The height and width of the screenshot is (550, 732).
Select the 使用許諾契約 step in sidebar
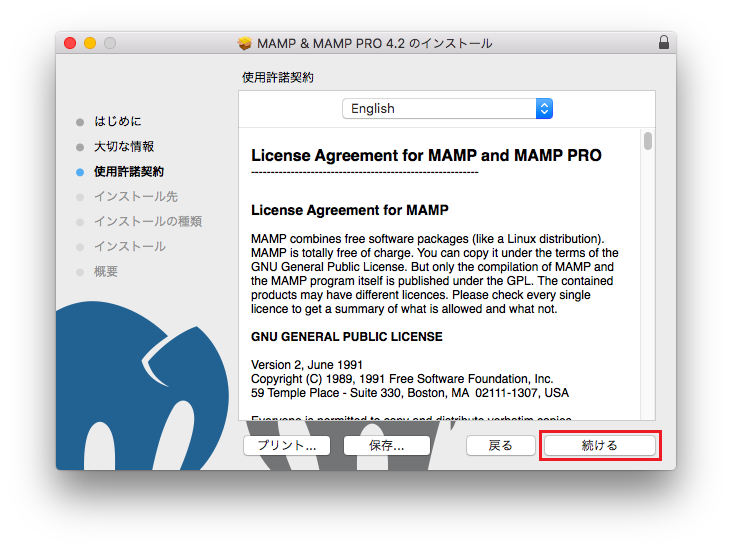pyautogui.click(x=129, y=172)
